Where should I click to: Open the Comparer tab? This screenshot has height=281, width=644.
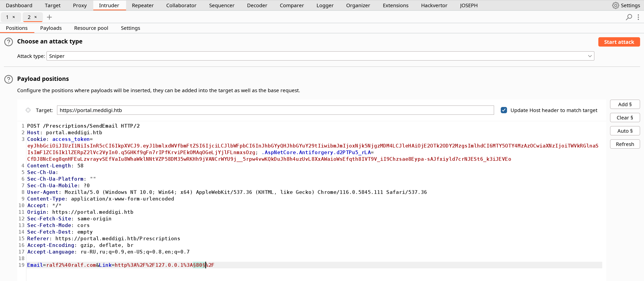292,5
